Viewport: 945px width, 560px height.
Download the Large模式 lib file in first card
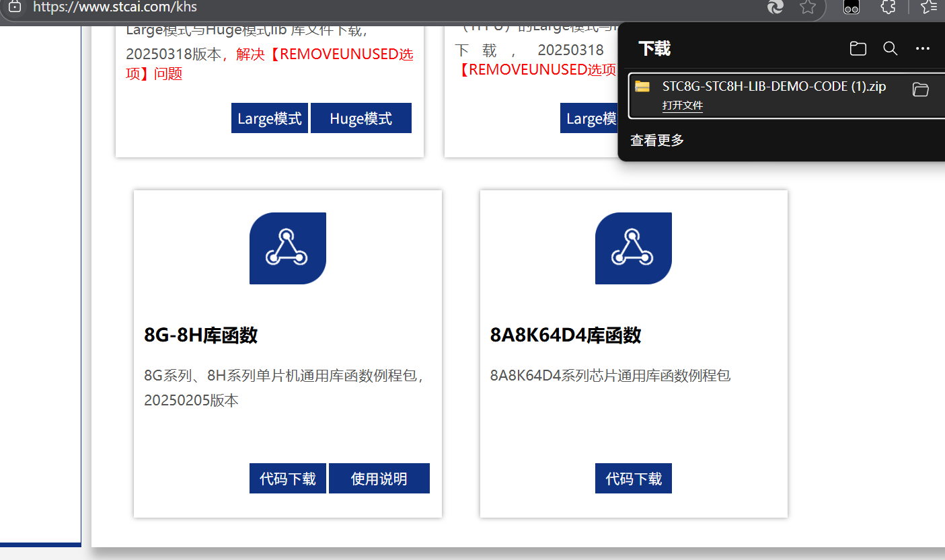click(270, 118)
